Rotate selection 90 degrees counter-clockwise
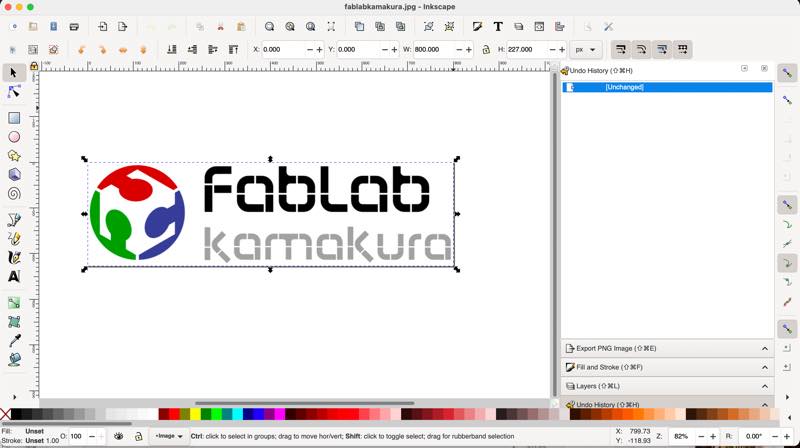Viewport: 800px width, 448px height. 81,49
